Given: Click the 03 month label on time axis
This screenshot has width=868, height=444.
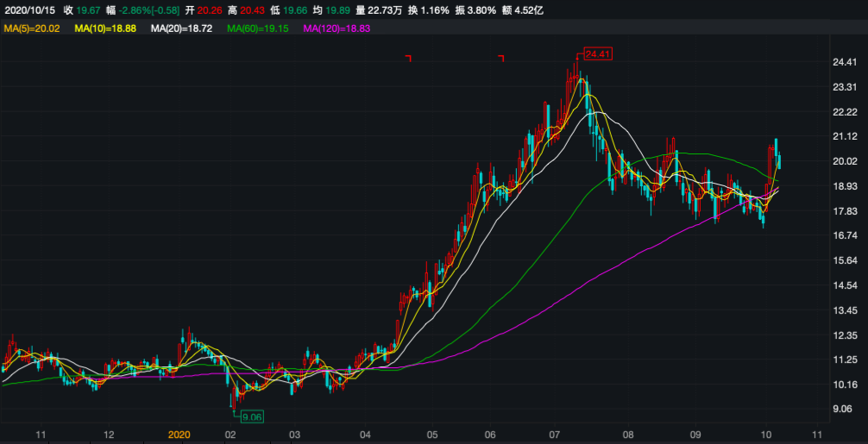Looking at the screenshot, I should click(294, 435).
